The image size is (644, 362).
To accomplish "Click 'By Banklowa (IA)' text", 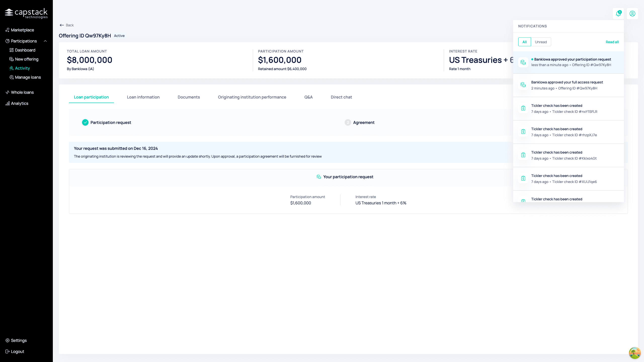I will (80, 69).
